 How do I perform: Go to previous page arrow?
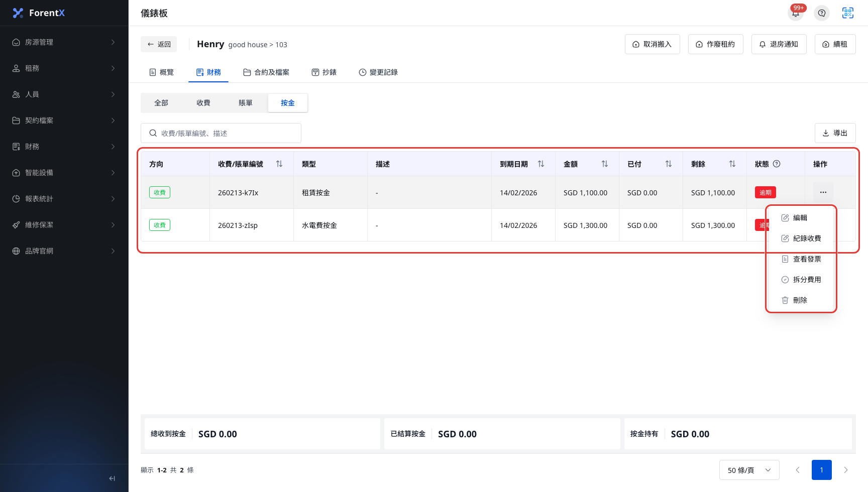[798, 470]
